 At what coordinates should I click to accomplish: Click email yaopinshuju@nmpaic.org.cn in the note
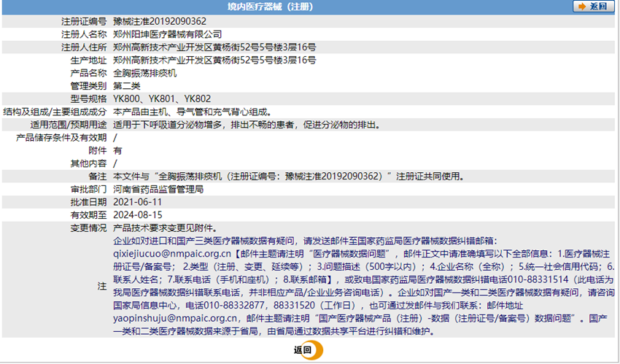coord(175,318)
